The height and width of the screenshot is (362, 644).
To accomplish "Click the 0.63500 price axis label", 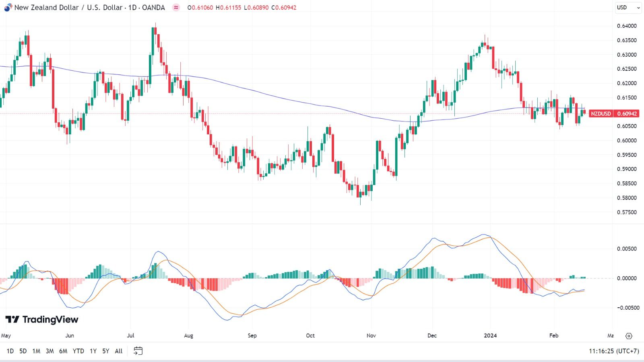I will point(627,40).
